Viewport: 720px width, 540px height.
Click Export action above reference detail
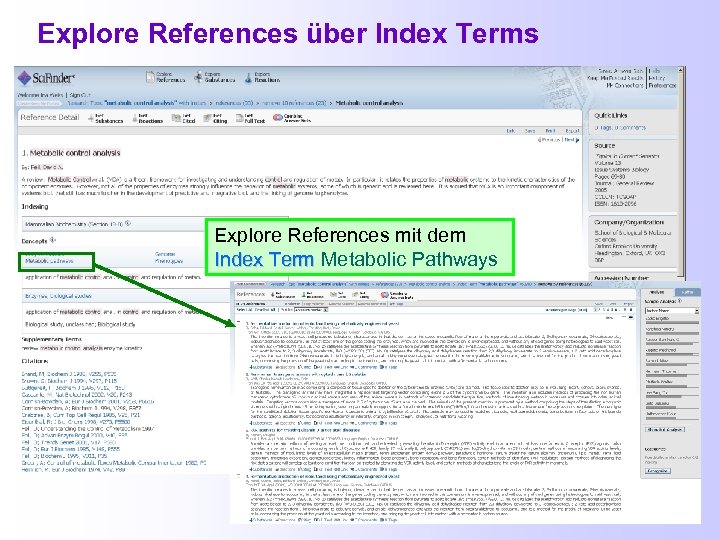pos(572,131)
